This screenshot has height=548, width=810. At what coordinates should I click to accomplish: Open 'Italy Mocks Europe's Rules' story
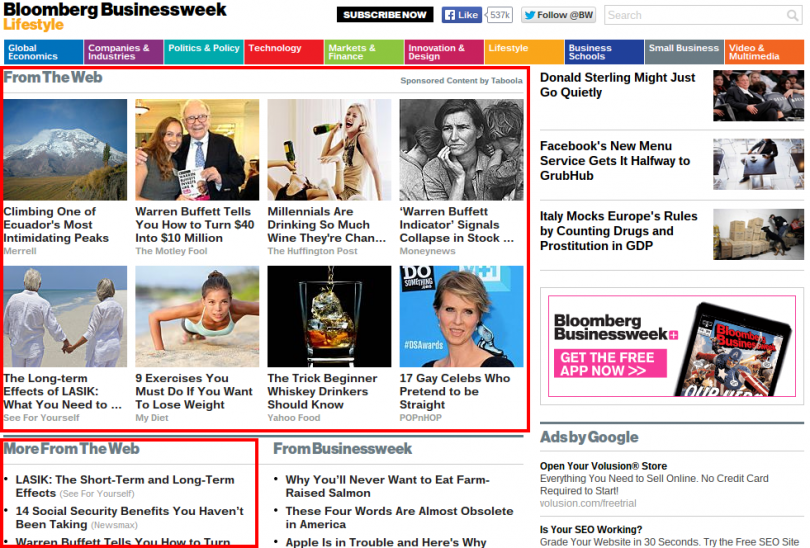point(618,231)
